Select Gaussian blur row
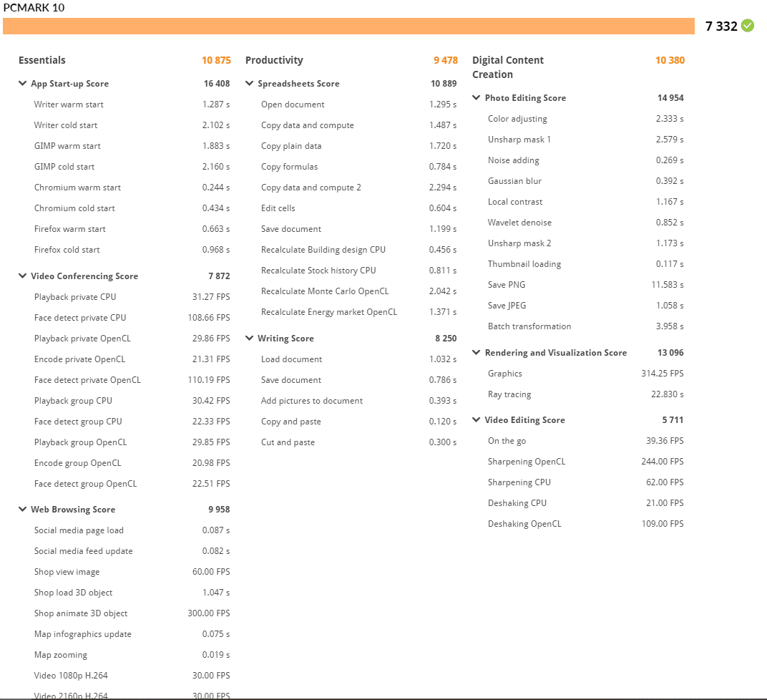The height and width of the screenshot is (700, 767). (x=586, y=181)
